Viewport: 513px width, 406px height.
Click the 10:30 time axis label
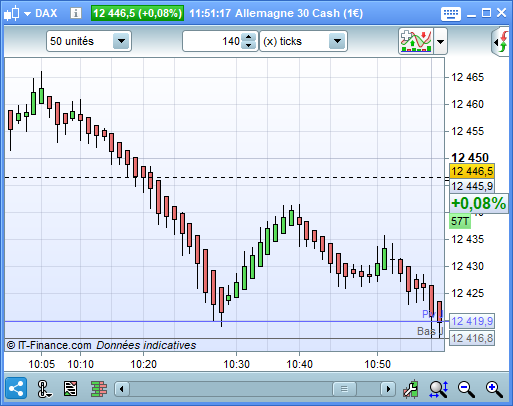(x=236, y=364)
